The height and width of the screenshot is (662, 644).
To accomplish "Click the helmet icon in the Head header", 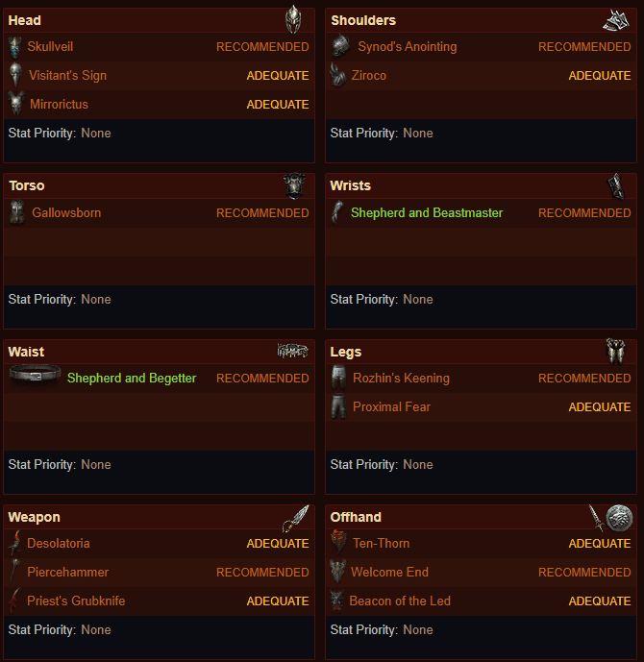I will click(x=293, y=19).
